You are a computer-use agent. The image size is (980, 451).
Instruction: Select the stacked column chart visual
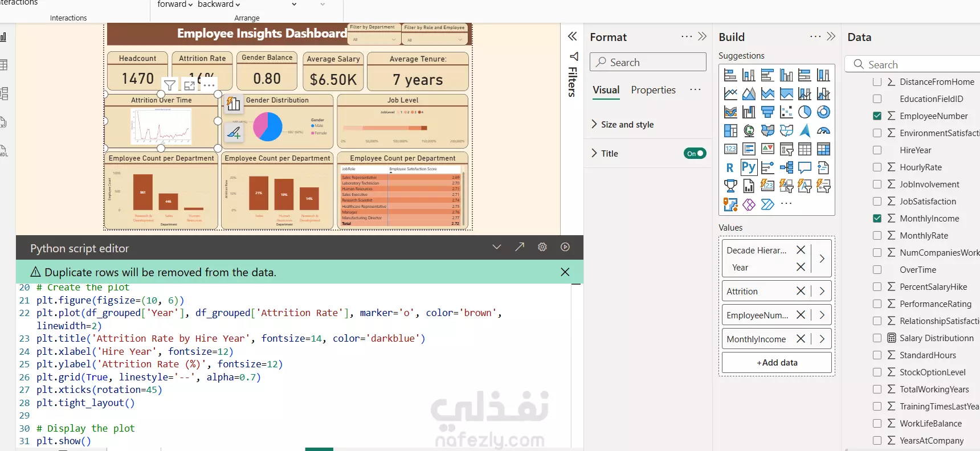coord(749,75)
